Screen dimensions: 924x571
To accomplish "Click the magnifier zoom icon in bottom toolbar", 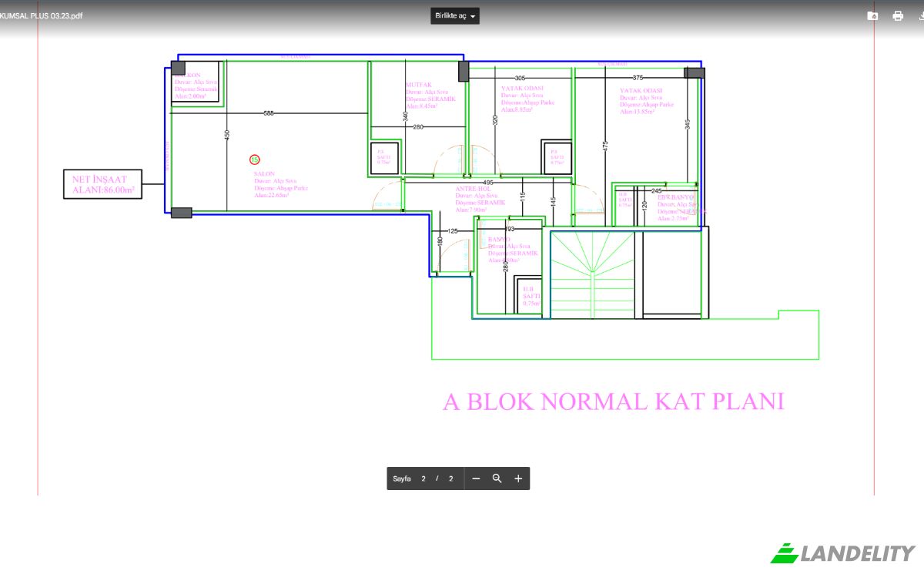I will click(x=497, y=479).
